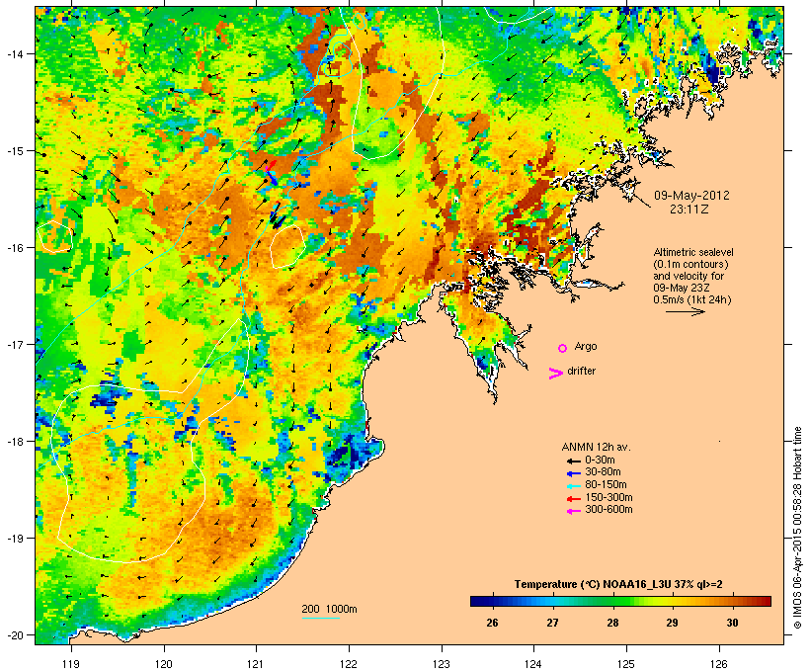Click the longitude axis label 120
The height and width of the screenshot is (672, 810).
pyautogui.click(x=164, y=664)
